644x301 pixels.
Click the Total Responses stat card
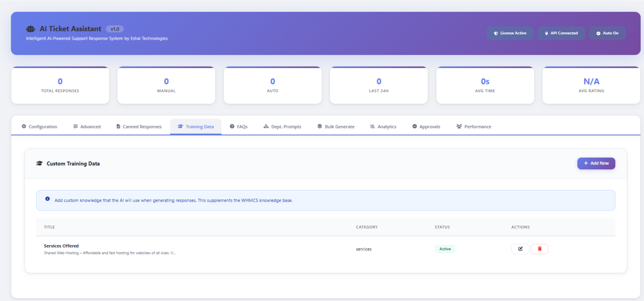pyautogui.click(x=60, y=85)
